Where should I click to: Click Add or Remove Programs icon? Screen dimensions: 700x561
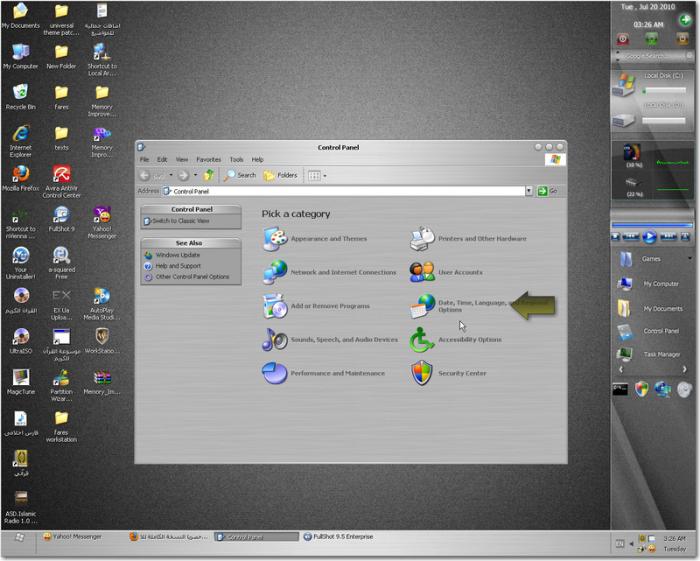coord(275,306)
